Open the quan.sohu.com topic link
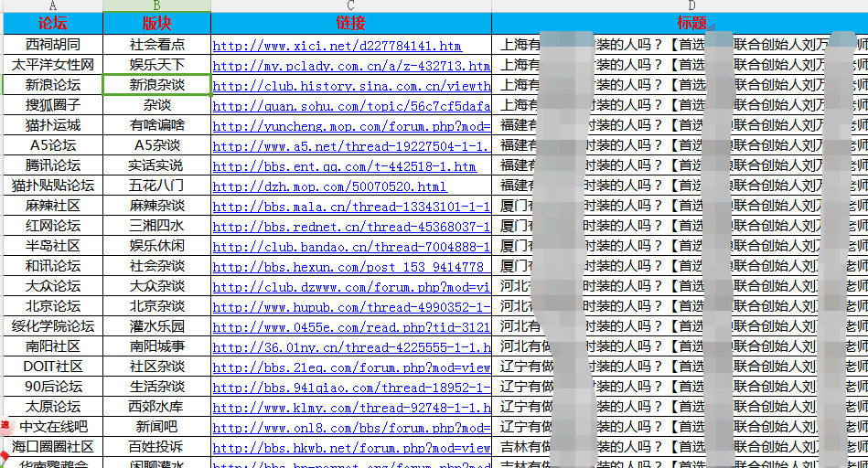Screen dimensions: 868x468 pyautogui.click(x=351, y=106)
